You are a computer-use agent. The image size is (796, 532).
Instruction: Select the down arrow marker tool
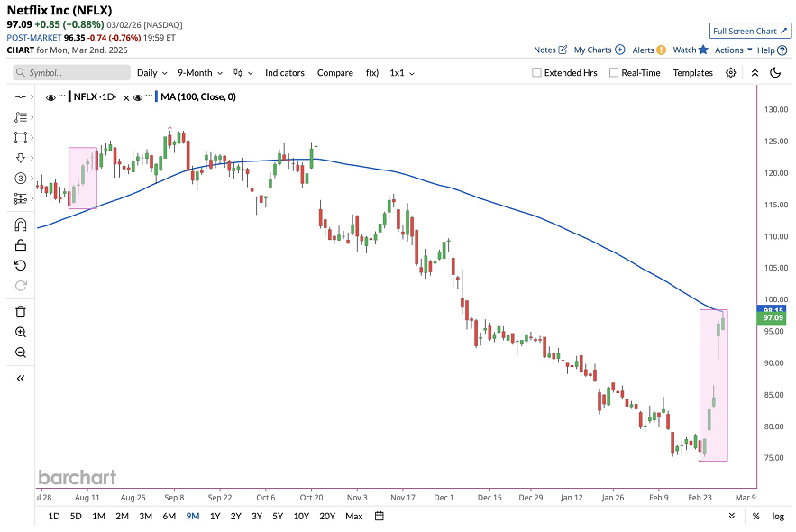(21, 158)
